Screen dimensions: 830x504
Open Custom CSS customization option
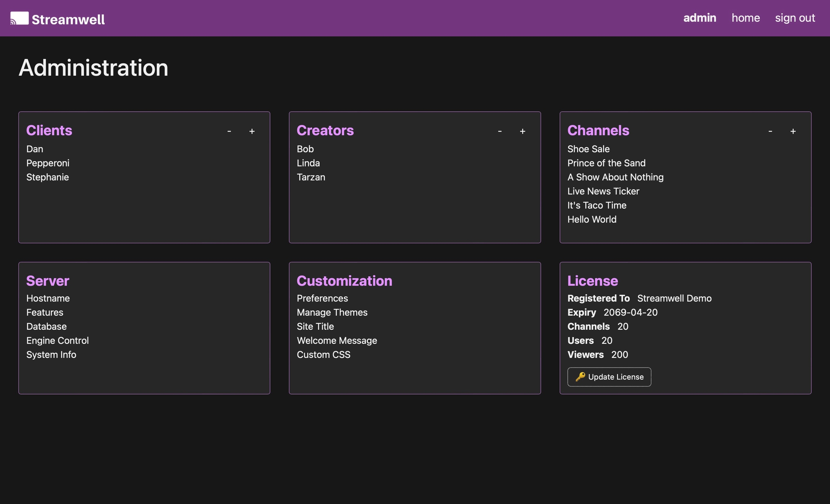point(323,355)
